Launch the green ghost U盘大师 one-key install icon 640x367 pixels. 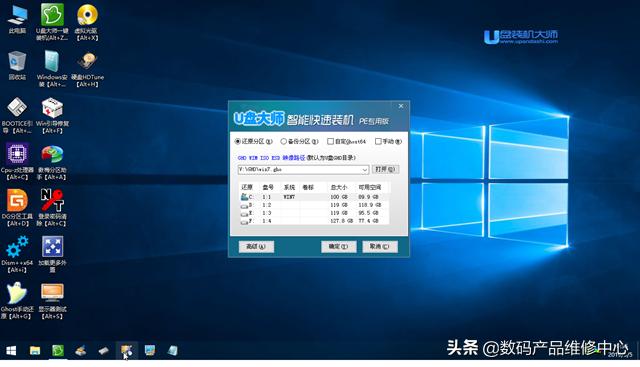click(52, 22)
